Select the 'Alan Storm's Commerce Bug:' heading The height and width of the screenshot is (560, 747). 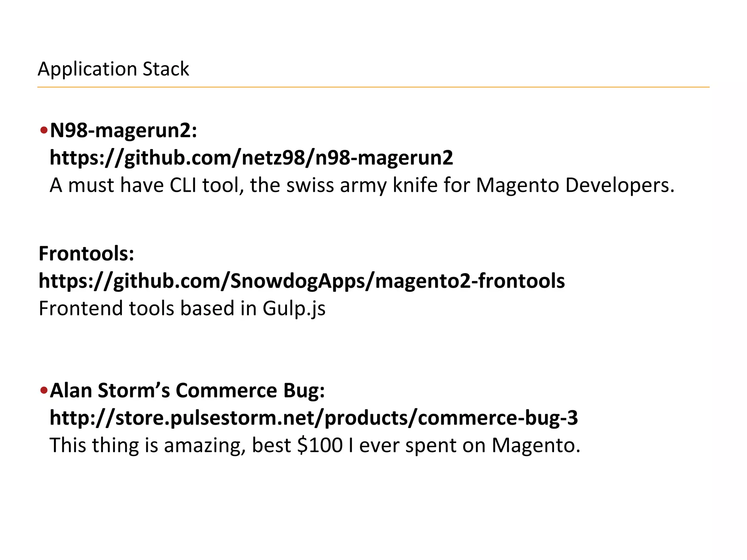point(187,390)
